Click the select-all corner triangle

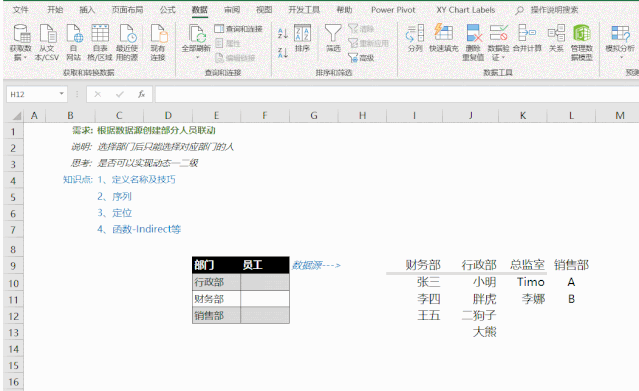click(16, 116)
